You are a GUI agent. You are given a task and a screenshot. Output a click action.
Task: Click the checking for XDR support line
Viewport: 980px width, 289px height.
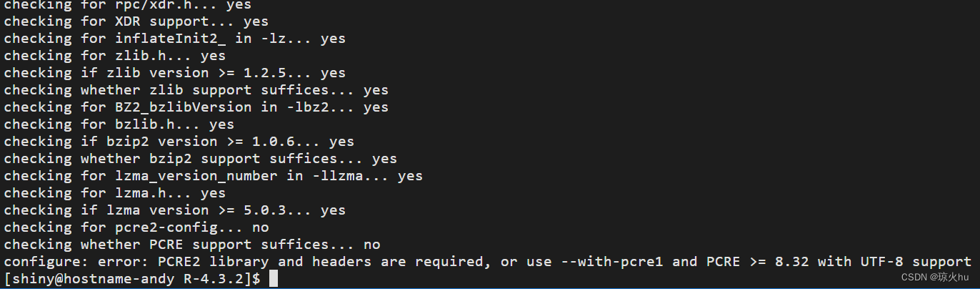(x=136, y=21)
